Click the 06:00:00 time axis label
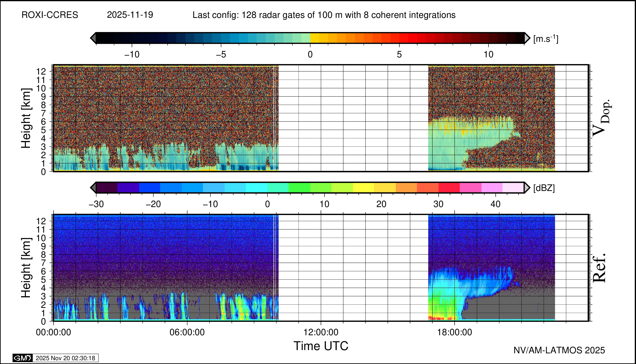The height and width of the screenshot is (364, 636). (187, 332)
